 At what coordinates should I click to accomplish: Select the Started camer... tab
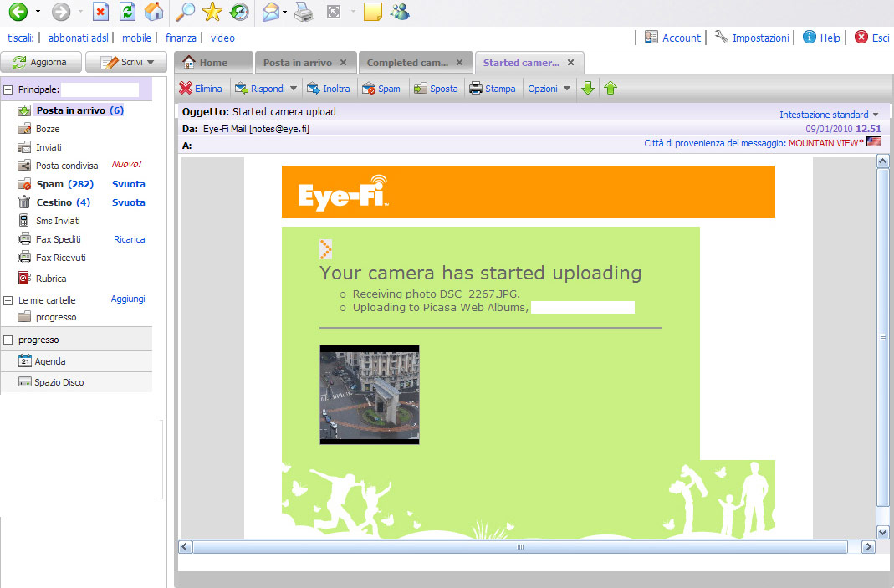521,63
